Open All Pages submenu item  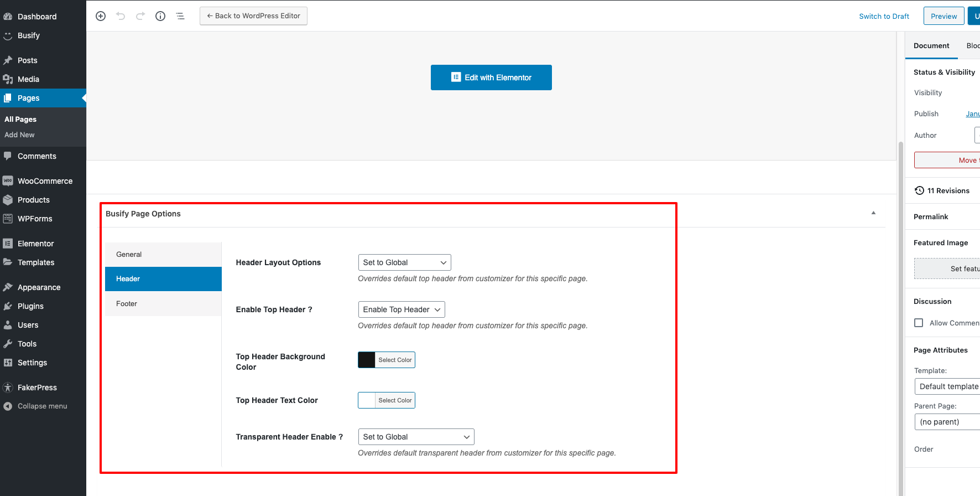20,119
